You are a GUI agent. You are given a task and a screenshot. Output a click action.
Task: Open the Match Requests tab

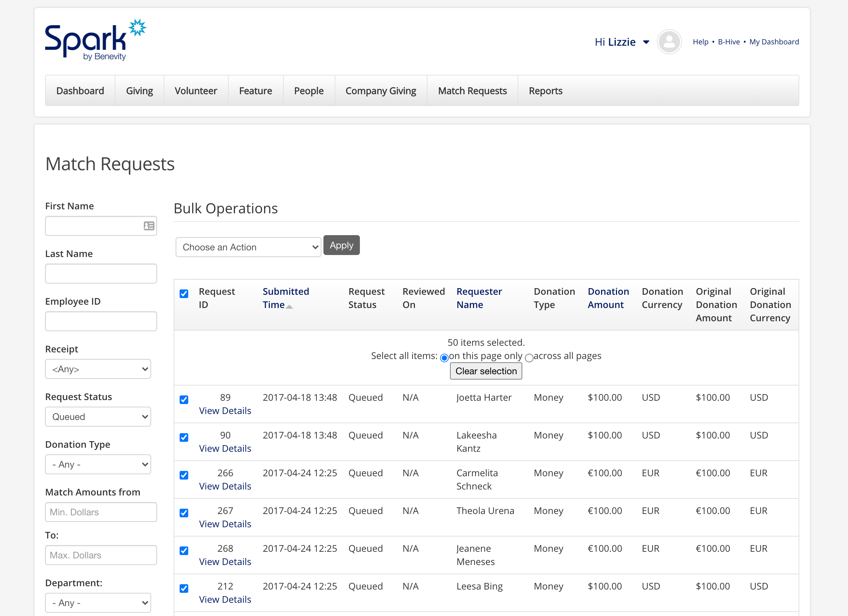coord(472,91)
